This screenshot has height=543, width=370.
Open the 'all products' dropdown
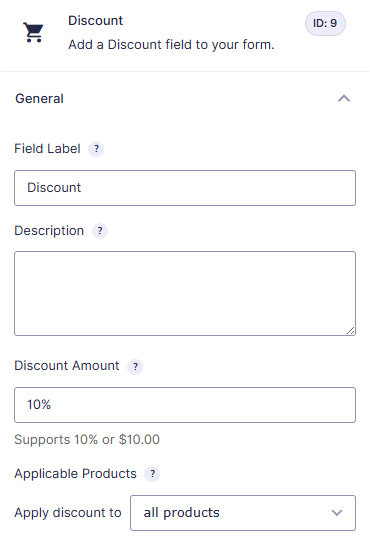243,513
